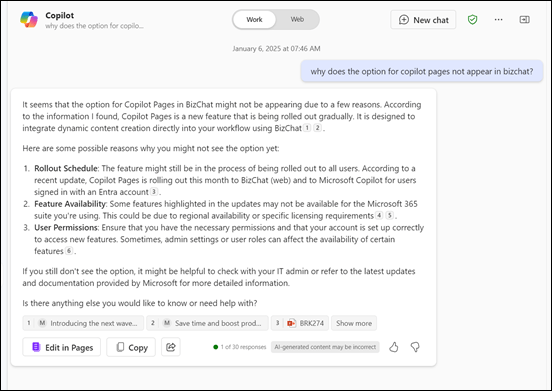The image size is (552, 391).
Task: Click the chat title under Copilot
Action: coord(94,26)
